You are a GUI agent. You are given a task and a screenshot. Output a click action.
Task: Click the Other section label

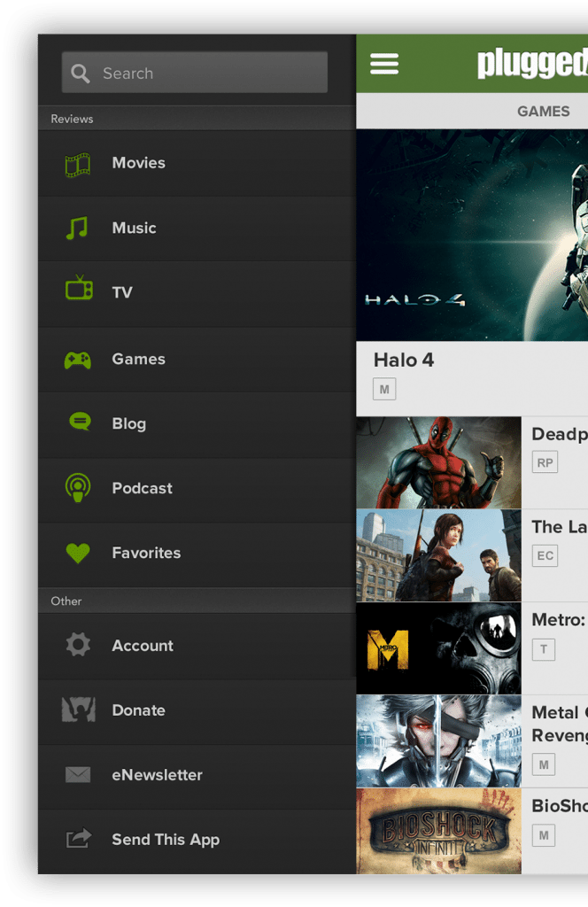(66, 601)
